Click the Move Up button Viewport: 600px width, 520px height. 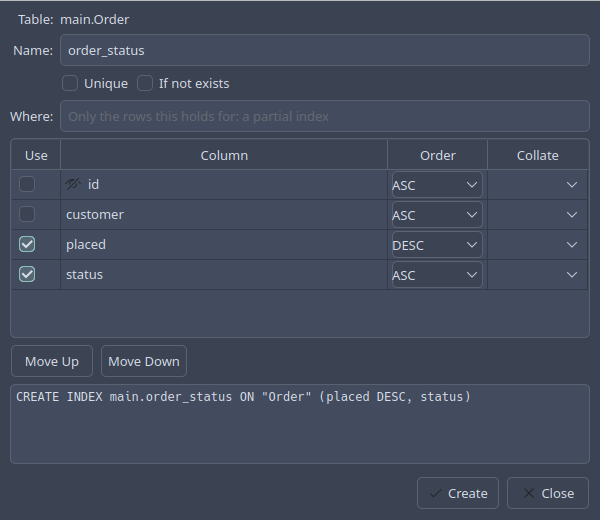click(52, 361)
